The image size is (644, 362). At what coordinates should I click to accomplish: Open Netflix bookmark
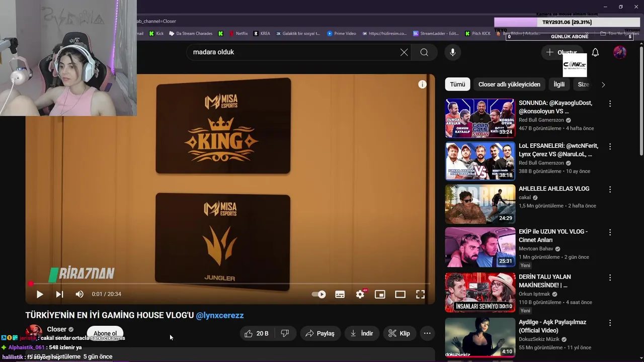click(238, 33)
